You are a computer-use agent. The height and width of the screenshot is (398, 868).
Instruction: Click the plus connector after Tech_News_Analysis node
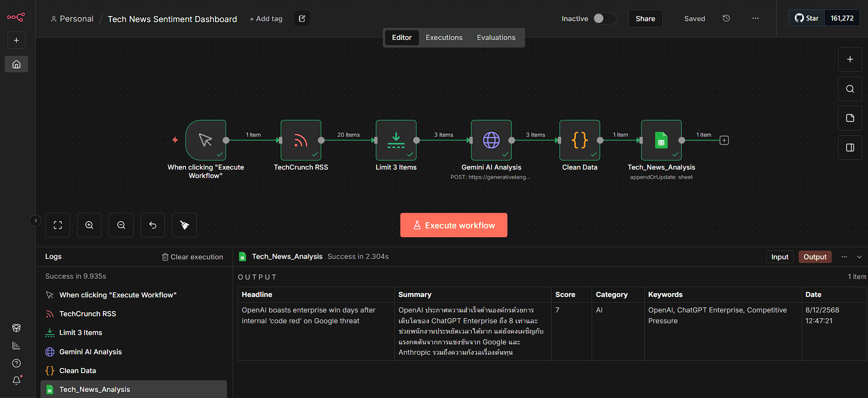click(724, 140)
